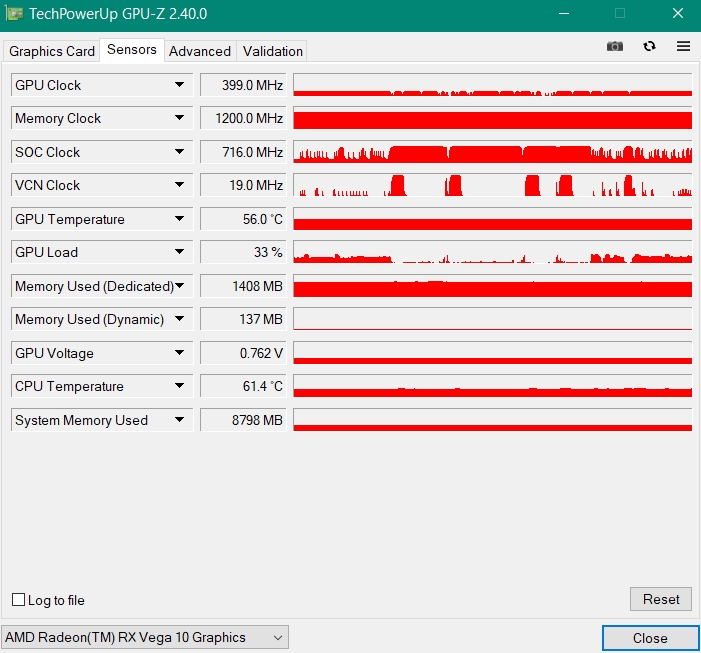Click the 61.4 °C CPU Temperature value
This screenshot has height=653, width=701.
pyautogui.click(x=243, y=386)
